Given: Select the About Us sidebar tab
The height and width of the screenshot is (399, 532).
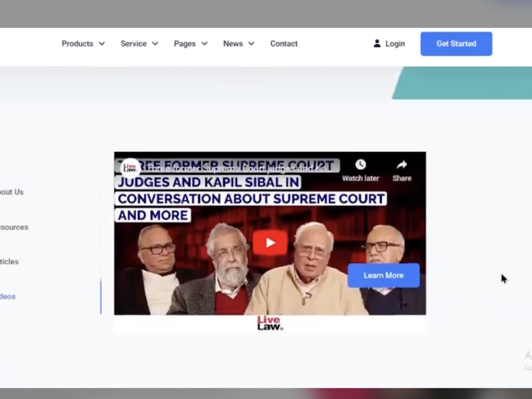Looking at the screenshot, I should 12,192.
